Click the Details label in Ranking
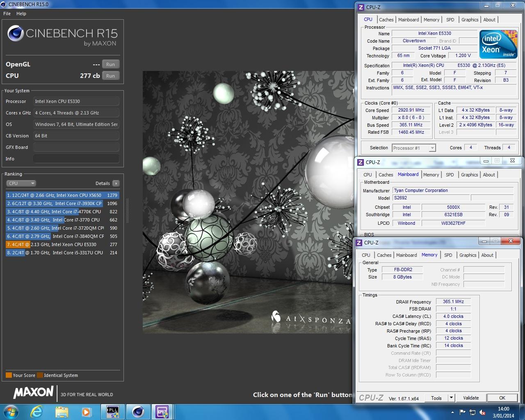Screen dimensions: 525x420 [x=103, y=183]
